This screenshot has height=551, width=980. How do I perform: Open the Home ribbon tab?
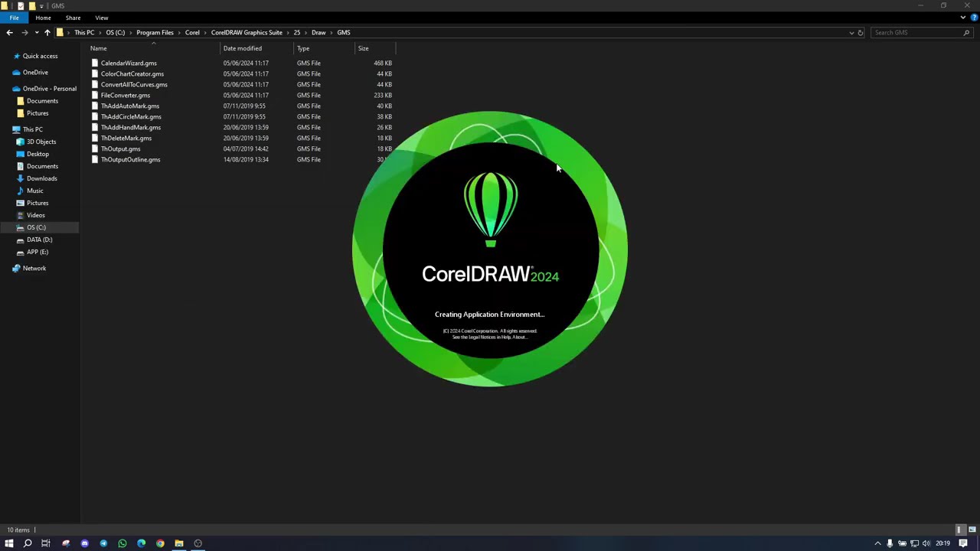[43, 18]
